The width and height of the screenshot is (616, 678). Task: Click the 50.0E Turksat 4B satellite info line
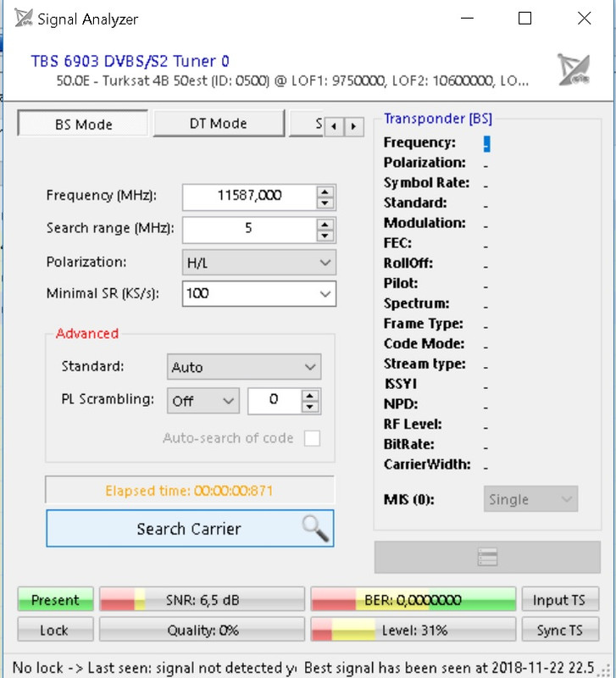(292, 81)
